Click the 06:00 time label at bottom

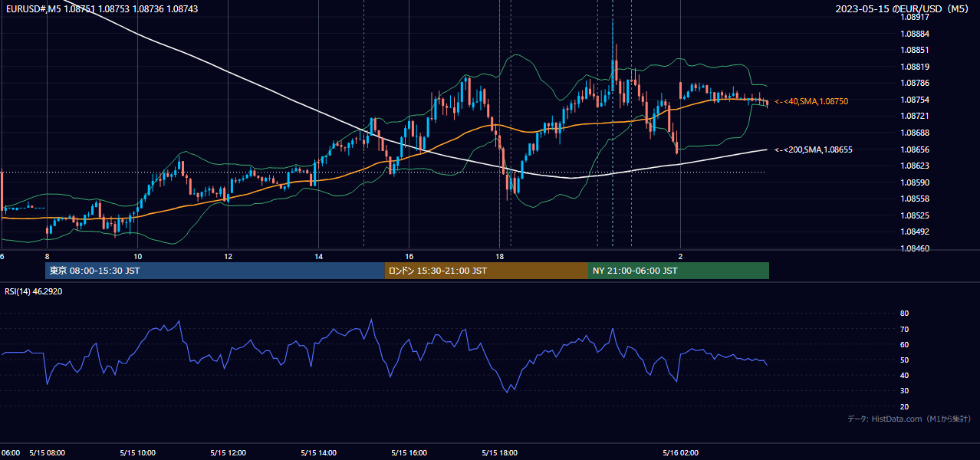point(11,453)
